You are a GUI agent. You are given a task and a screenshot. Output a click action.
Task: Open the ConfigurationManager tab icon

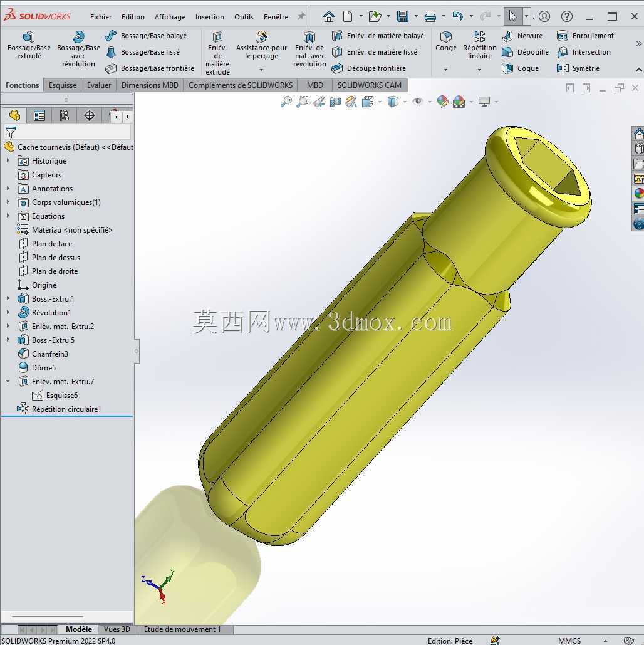click(x=65, y=115)
